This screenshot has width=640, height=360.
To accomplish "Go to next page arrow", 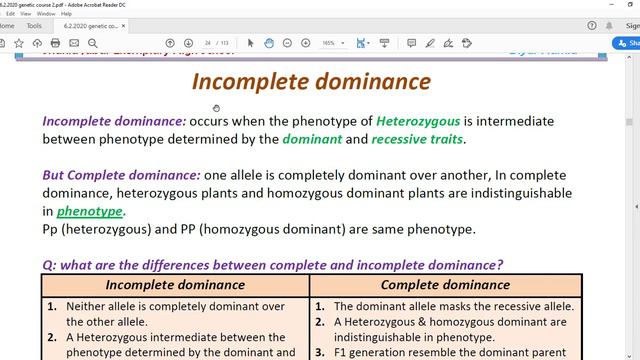I will (189, 43).
